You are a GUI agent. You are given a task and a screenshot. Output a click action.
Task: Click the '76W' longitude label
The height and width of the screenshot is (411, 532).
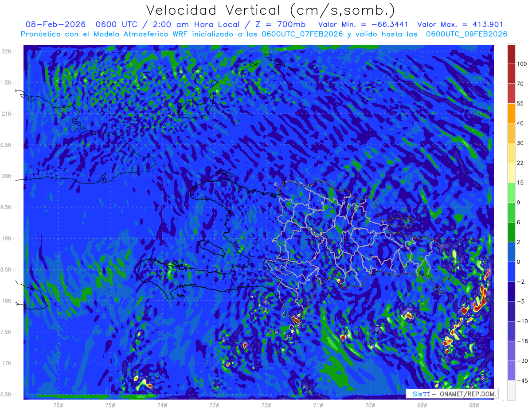(58, 405)
